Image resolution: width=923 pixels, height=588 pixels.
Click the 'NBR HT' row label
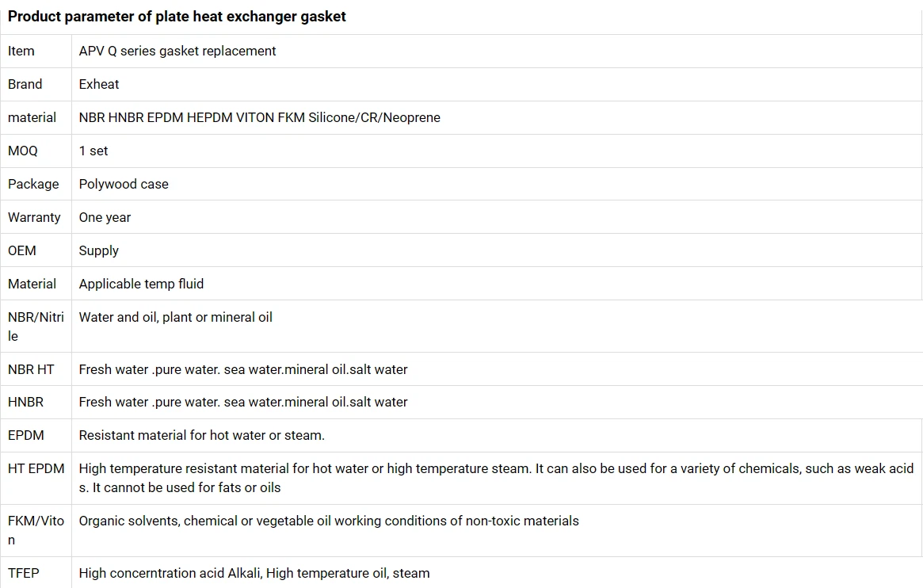(x=31, y=369)
